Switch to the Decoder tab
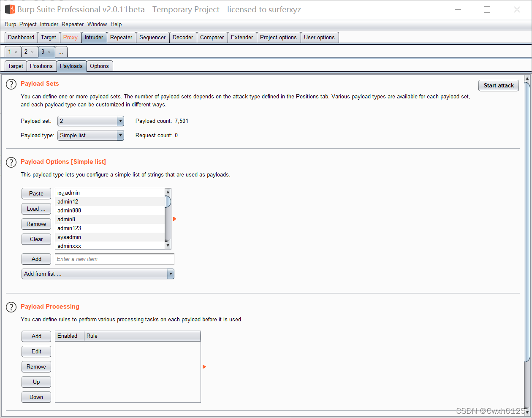 183,38
